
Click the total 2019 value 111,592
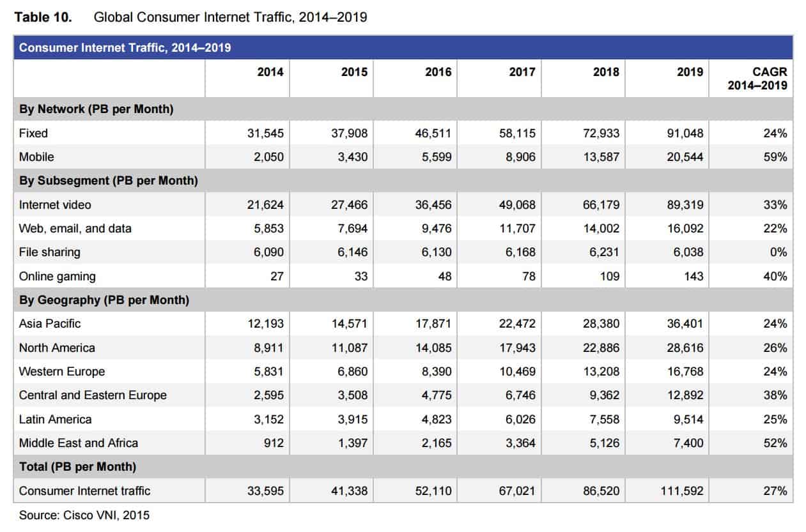[681, 491]
